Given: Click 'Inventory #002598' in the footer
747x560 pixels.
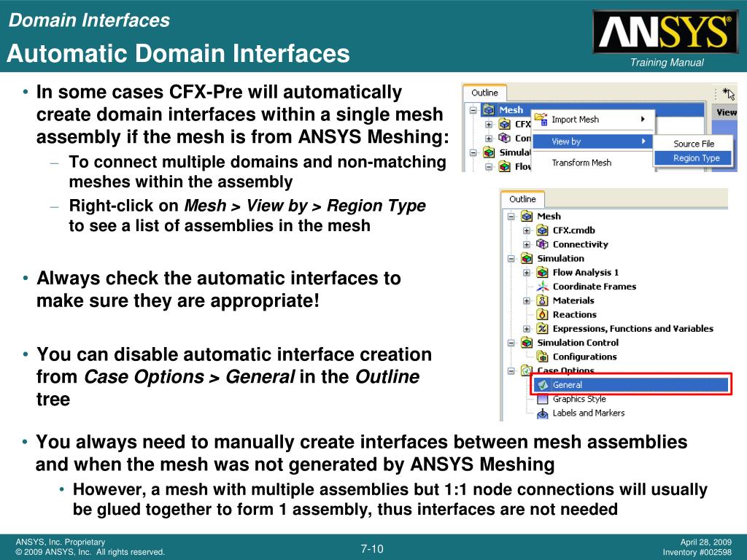Looking at the screenshot, I should coord(697,553).
